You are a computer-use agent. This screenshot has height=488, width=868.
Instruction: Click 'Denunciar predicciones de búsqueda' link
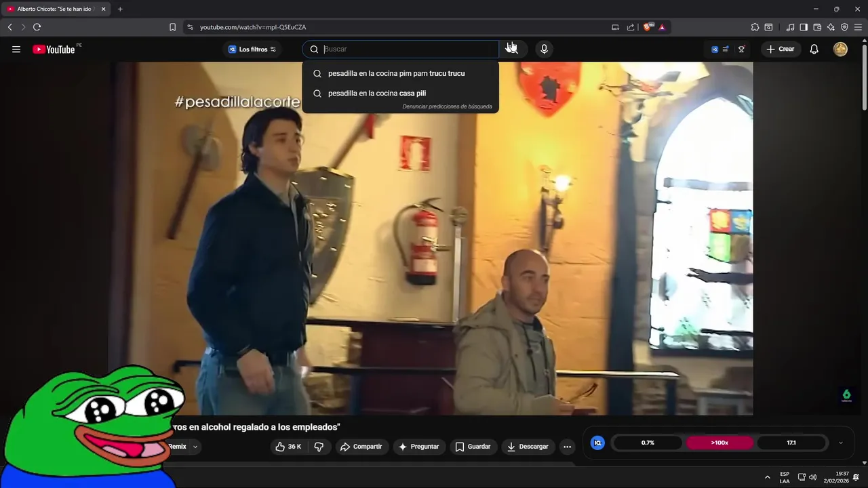point(447,106)
